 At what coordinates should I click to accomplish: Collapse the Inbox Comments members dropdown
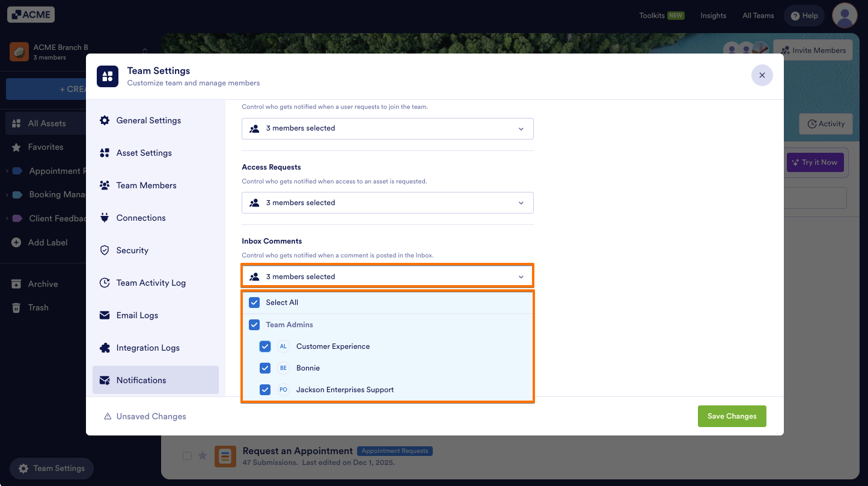[388, 277]
